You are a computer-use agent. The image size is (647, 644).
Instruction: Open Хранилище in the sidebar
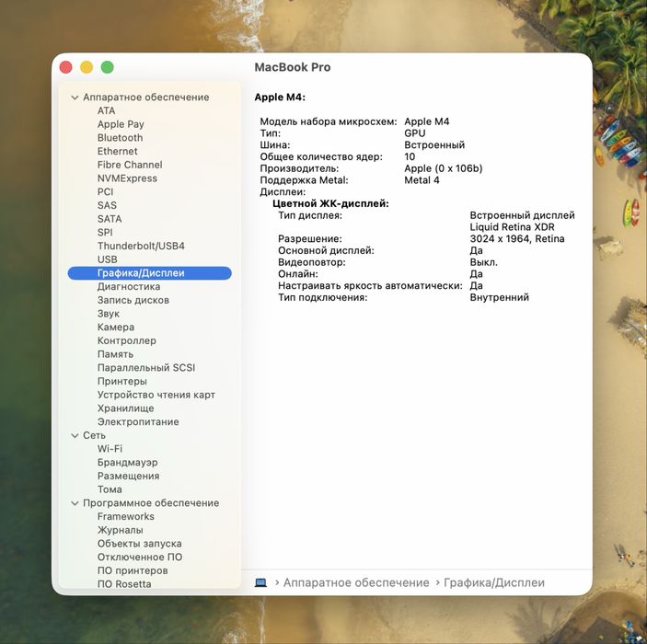click(125, 408)
